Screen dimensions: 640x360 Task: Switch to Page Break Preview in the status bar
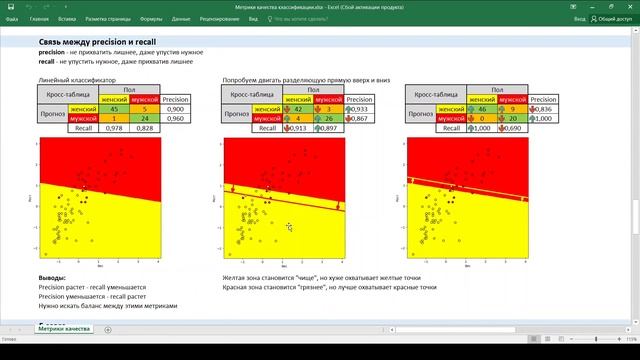pos(561,339)
